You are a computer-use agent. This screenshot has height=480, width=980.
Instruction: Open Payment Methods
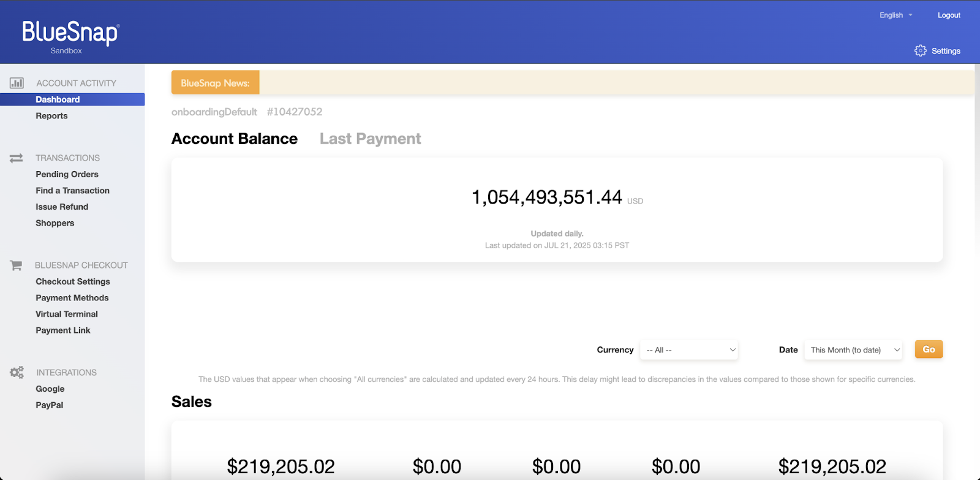pos(72,298)
